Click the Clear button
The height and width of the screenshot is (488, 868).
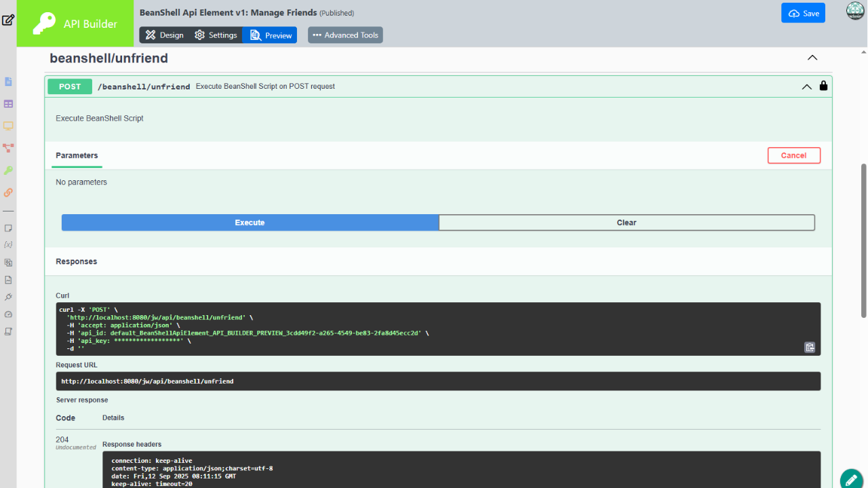(627, 222)
